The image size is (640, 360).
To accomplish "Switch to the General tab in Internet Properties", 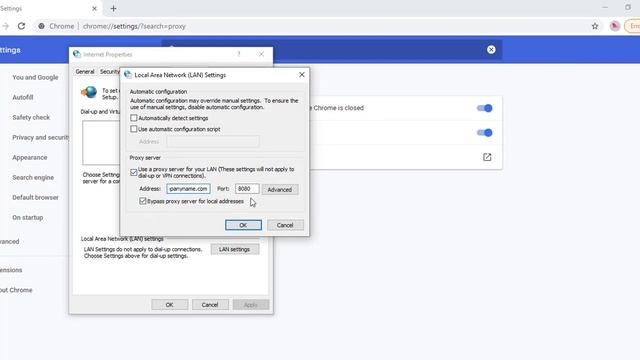I will click(85, 71).
